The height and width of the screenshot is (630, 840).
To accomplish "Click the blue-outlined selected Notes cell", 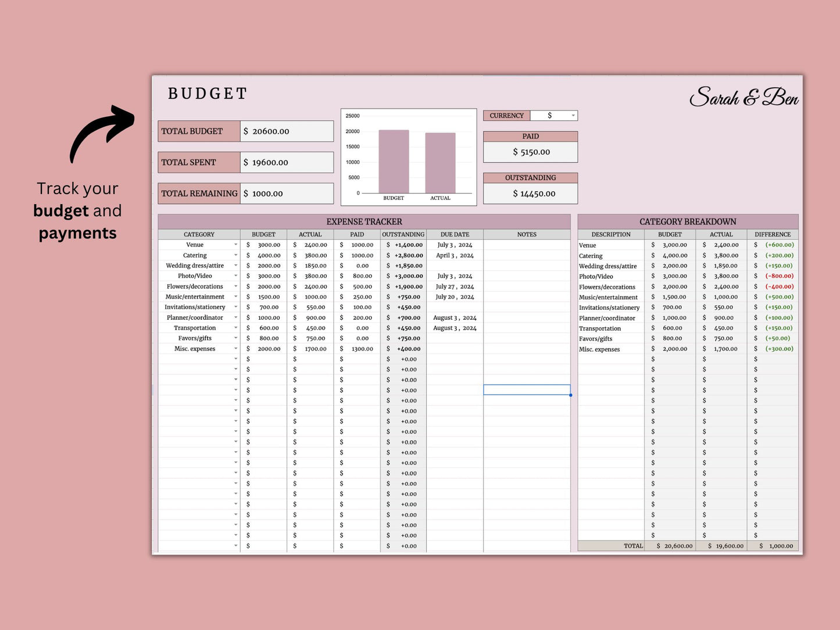I will point(527,390).
